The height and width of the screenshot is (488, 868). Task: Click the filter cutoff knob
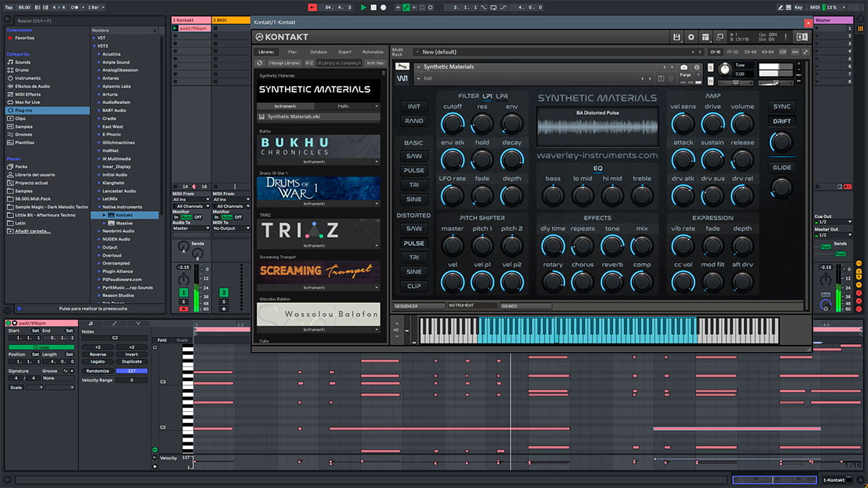pos(452,124)
